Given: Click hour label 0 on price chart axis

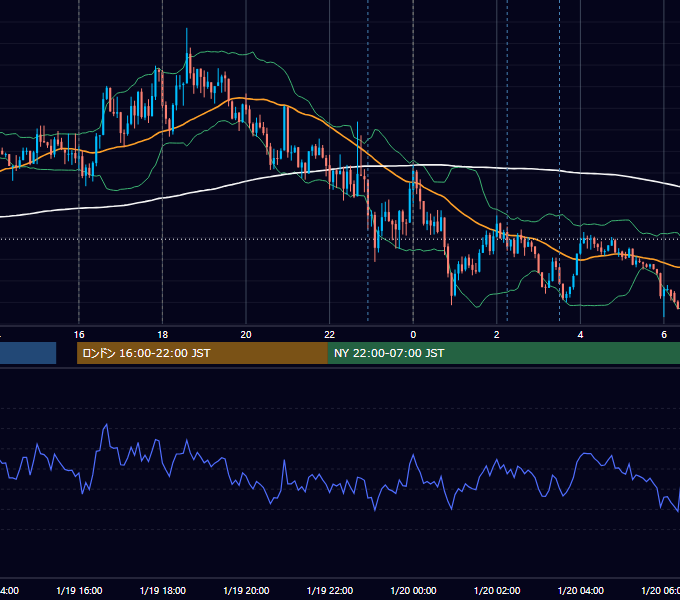Looking at the screenshot, I should point(413,335).
